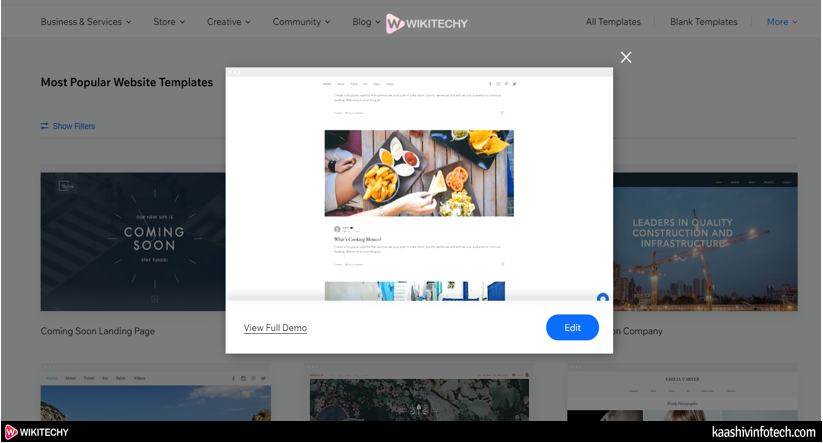
Task: Open the Creative category dropdown
Action: (x=229, y=22)
